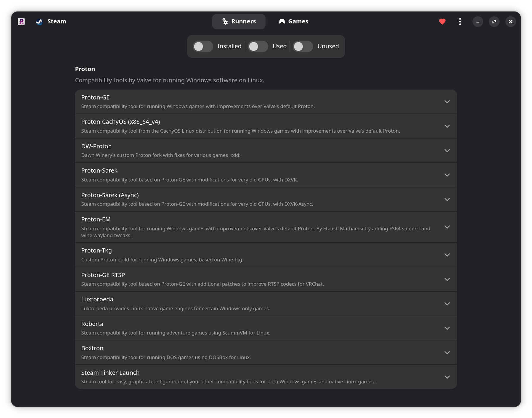Click the Proton-EM title text
This screenshot has width=532, height=418.
point(96,219)
